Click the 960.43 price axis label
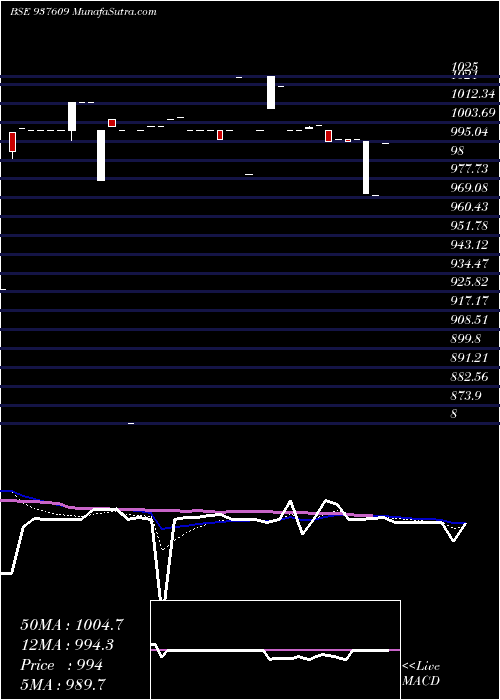This screenshot has width=500, height=700. tap(470, 207)
